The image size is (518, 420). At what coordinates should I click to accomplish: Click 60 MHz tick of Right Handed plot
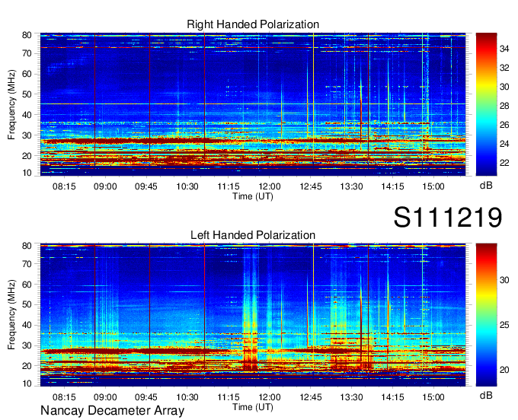[x=27, y=74]
